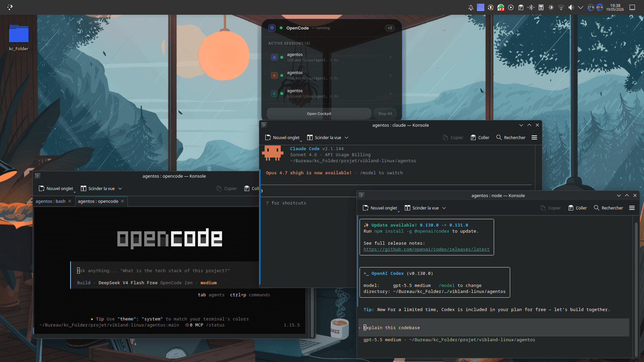Click Scinder la vue in opencode Konsole
This screenshot has width=644, height=362.
click(98, 189)
